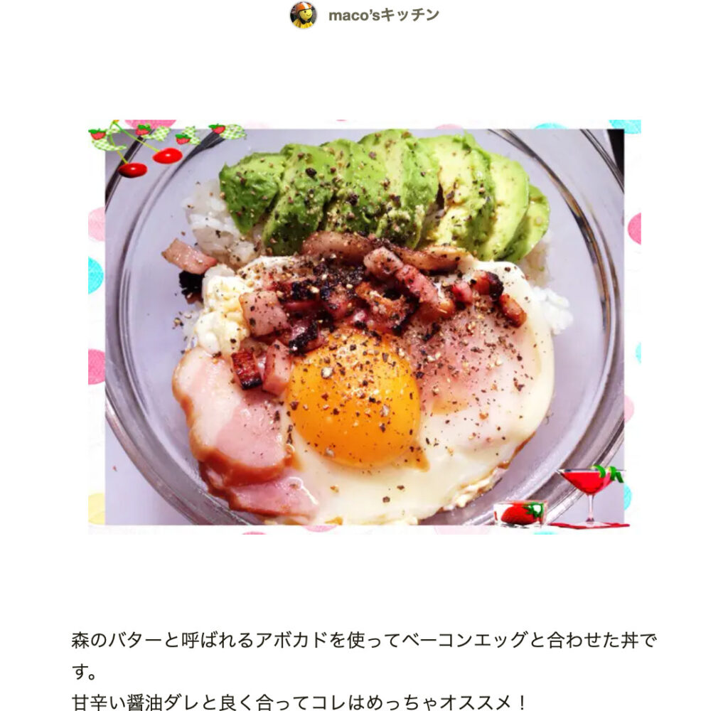
Task: Click the word アボカド in the description
Action: (x=291, y=641)
